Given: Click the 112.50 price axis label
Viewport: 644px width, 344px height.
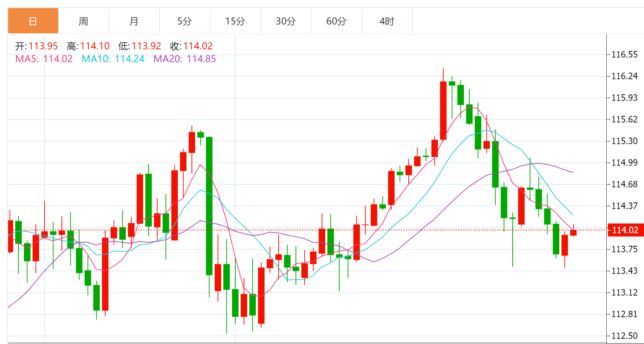Looking at the screenshot, I should [624, 336].
